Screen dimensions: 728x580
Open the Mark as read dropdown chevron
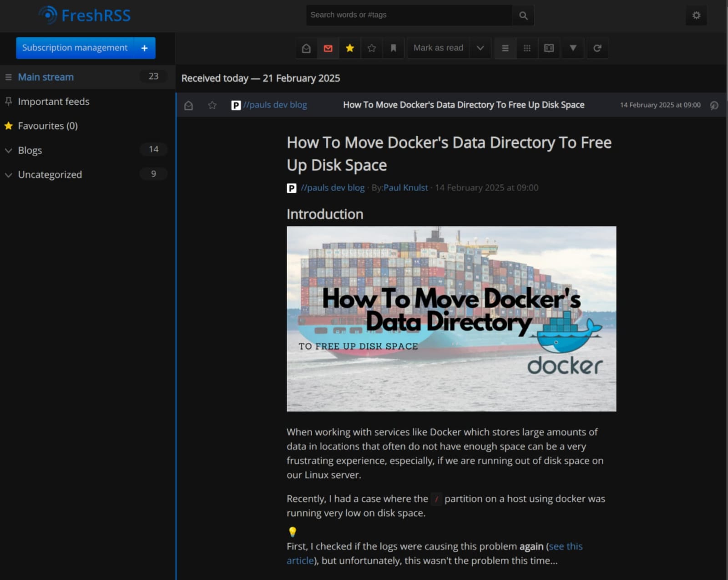(x=480, y=48)
